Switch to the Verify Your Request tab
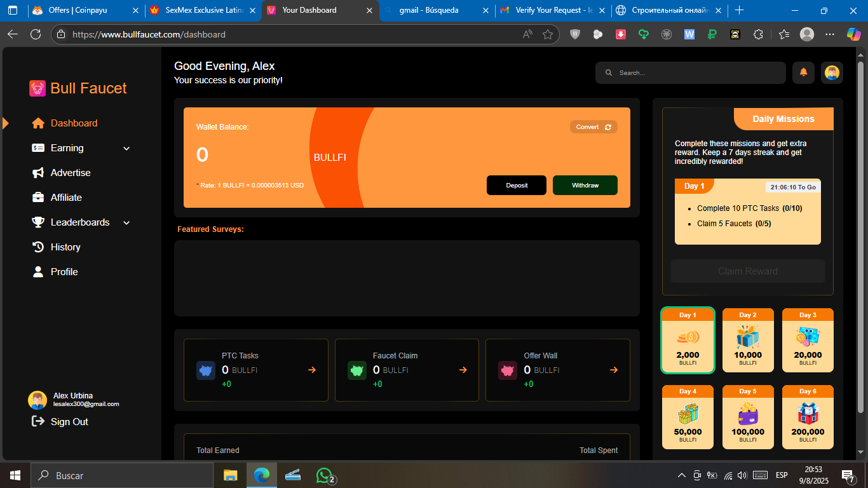The height and width of the screenshot is (488, 868). click(x=553, y=10)
